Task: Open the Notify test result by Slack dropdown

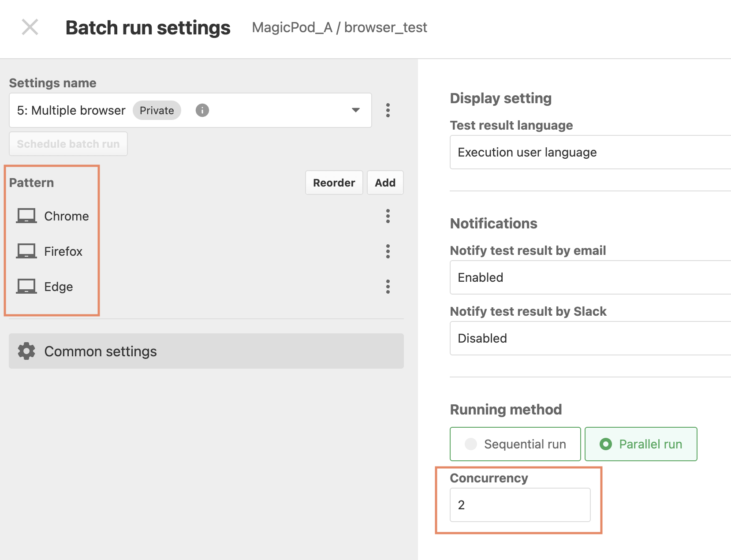Action: [590, 338]
